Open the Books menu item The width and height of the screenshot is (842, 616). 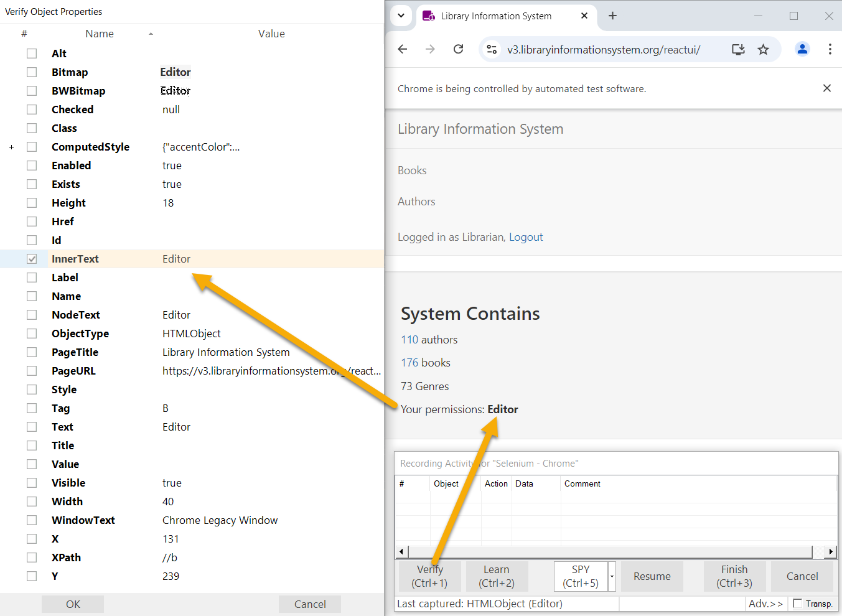[412, 170]
